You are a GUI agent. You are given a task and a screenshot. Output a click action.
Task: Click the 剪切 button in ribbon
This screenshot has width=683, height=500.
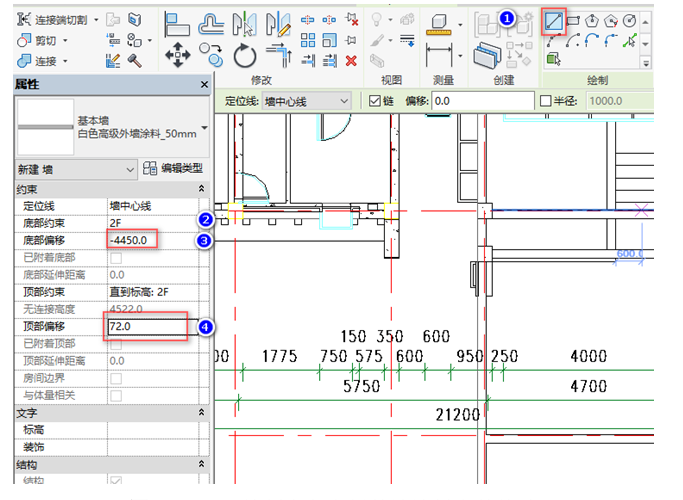(x=40, y=40)
